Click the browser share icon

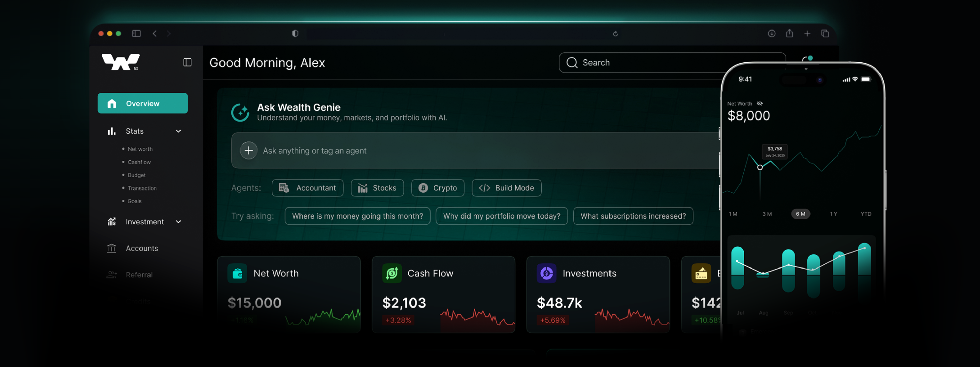[789, 33]
